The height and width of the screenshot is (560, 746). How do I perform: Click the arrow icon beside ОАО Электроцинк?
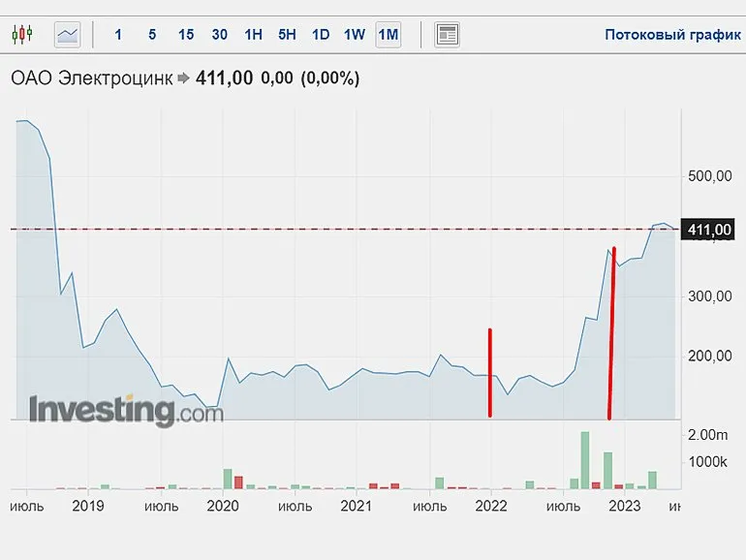pos(185,79)
